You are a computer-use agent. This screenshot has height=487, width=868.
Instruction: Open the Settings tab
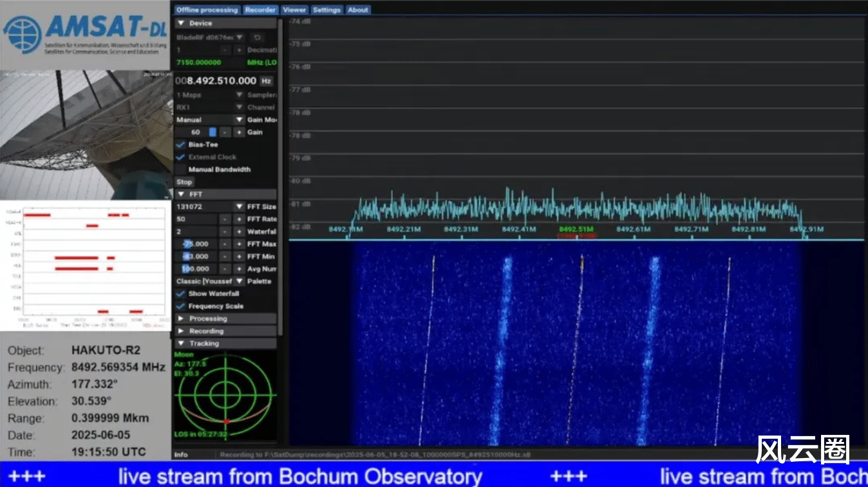click(326, 10)
